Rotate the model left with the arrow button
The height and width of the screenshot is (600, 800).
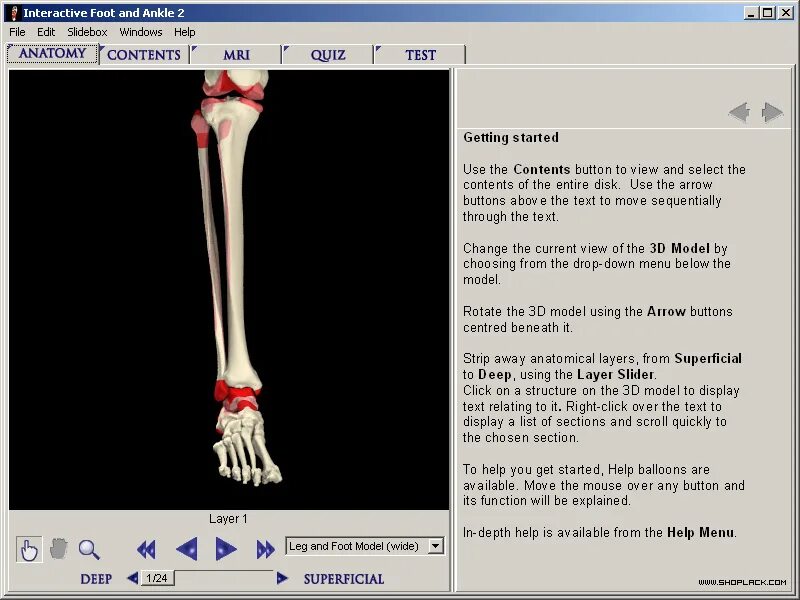(186, 549)
